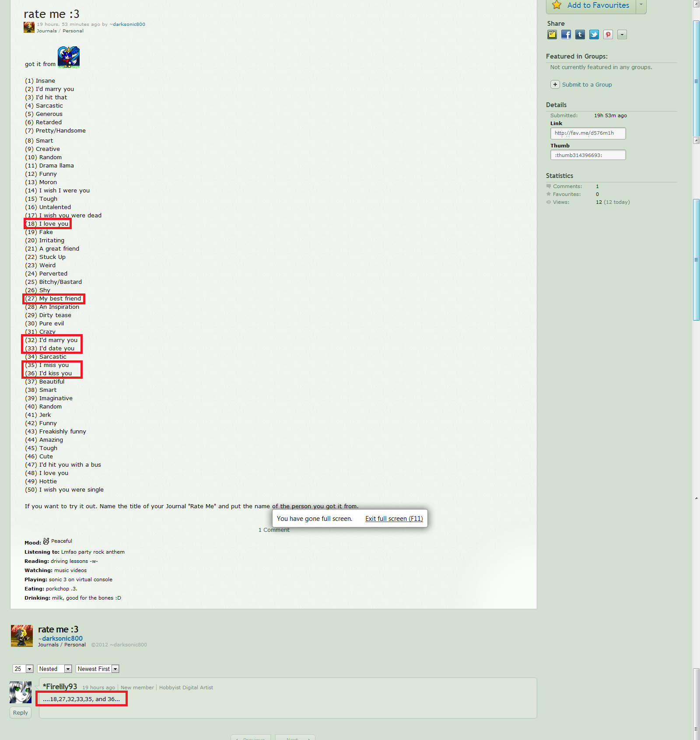Open the comments-per-page dropdown showing 25
Viewport: 700px width, 740px height.
pos(23,669)
